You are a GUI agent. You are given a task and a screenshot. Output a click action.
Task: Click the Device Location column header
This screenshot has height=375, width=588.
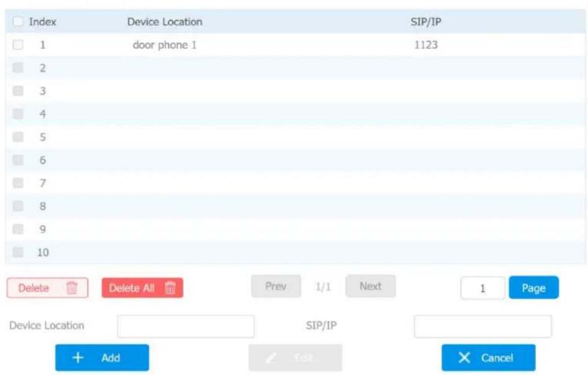(165, 22)
